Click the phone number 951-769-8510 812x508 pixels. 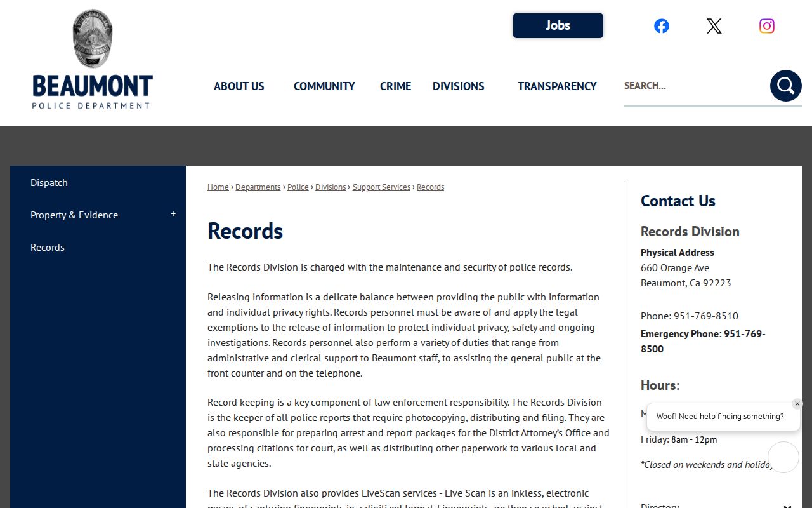[706, 316]
